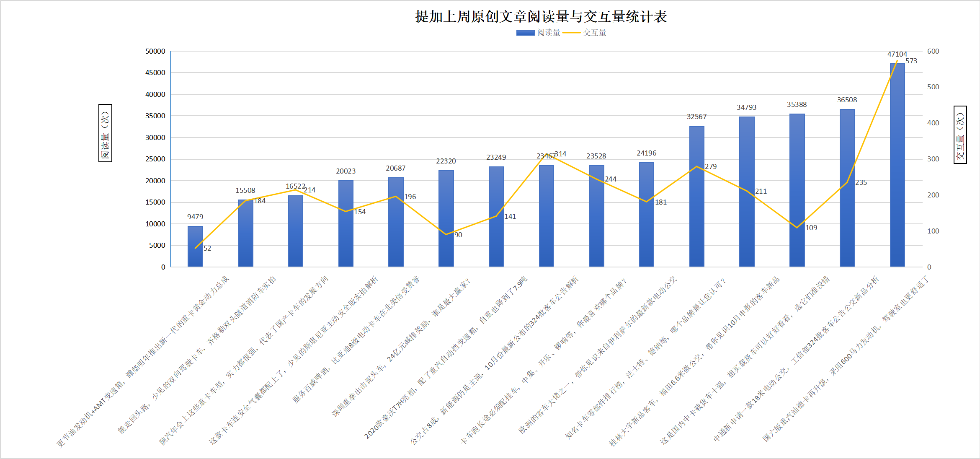Click the 600 right axis tick label
Viewport: 980px width, 459px height.
tap(933, 52)
